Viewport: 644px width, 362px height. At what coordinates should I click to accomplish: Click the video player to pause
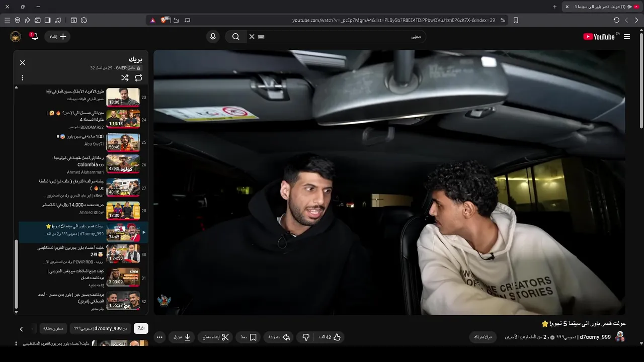[x=389, y=182]
